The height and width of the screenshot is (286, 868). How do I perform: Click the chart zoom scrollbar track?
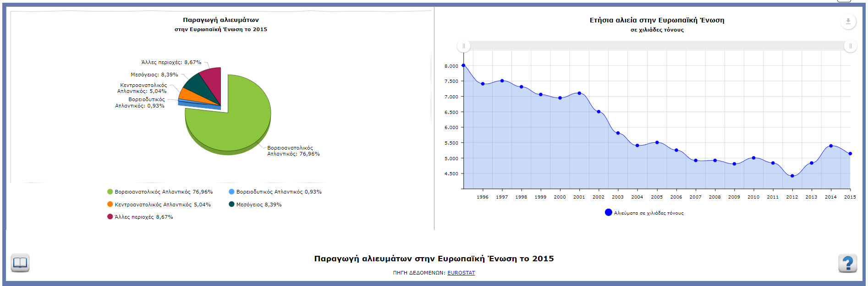[657, 46]
